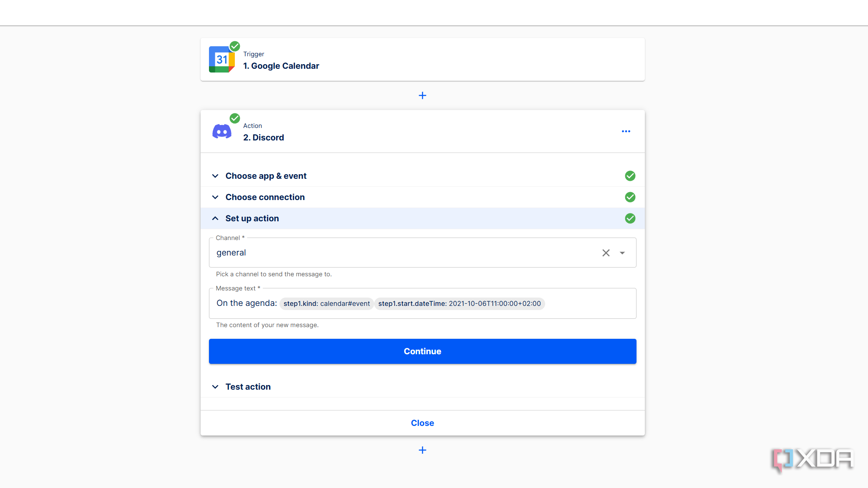Click the Choose app & event green checkmark
This screenshot has height=488, width=868.
630,176
